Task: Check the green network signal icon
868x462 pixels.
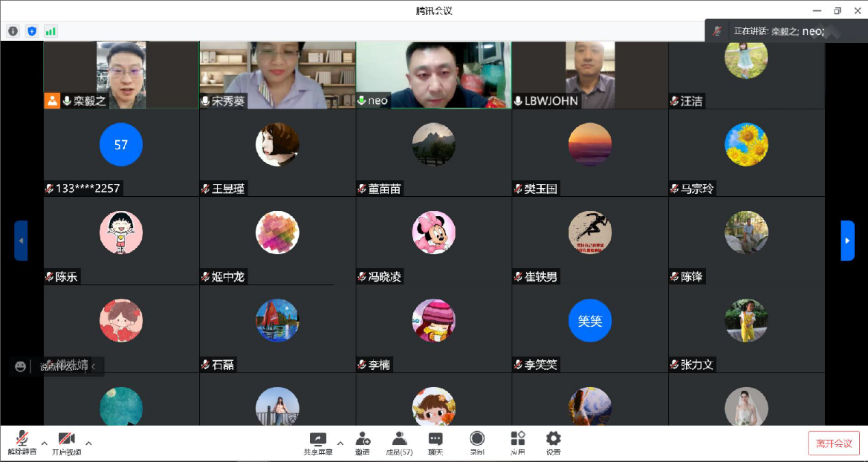Action: pos(51,31)
